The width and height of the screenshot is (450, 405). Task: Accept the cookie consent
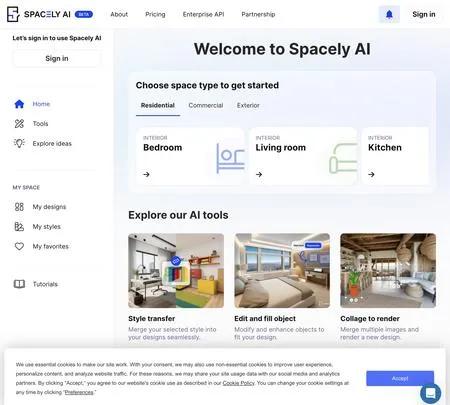click(x=400, y=378)
